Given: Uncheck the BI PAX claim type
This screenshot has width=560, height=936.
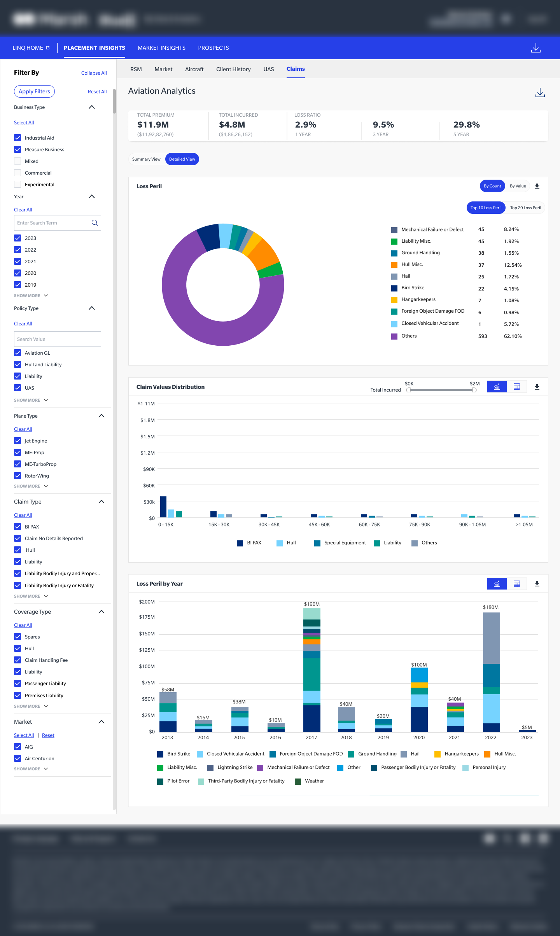Looking at the screenshot, I should pos(17,527).
